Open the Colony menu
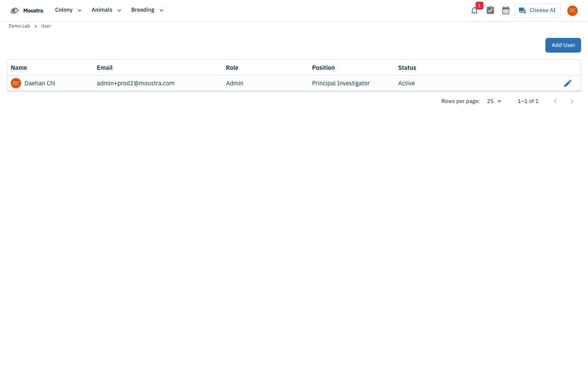The height and width of the screenshot is (368, 588). (x=68, y=10)
